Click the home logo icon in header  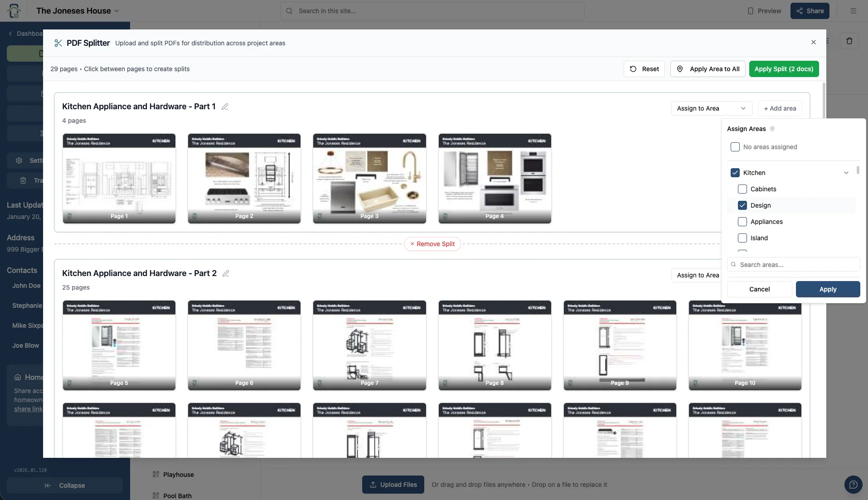coord(15,11)
